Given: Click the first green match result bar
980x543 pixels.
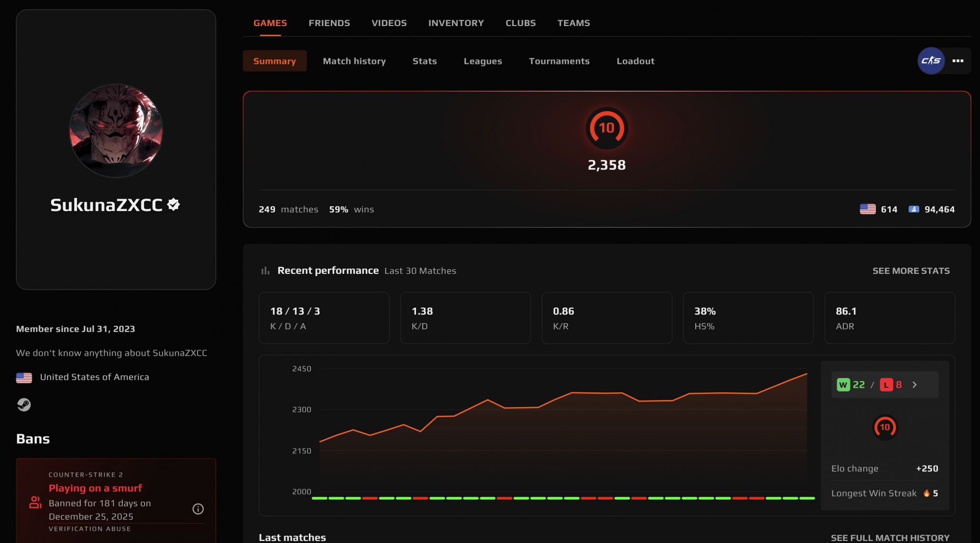Looking at the screenshot, I should [x=320, y=498].
